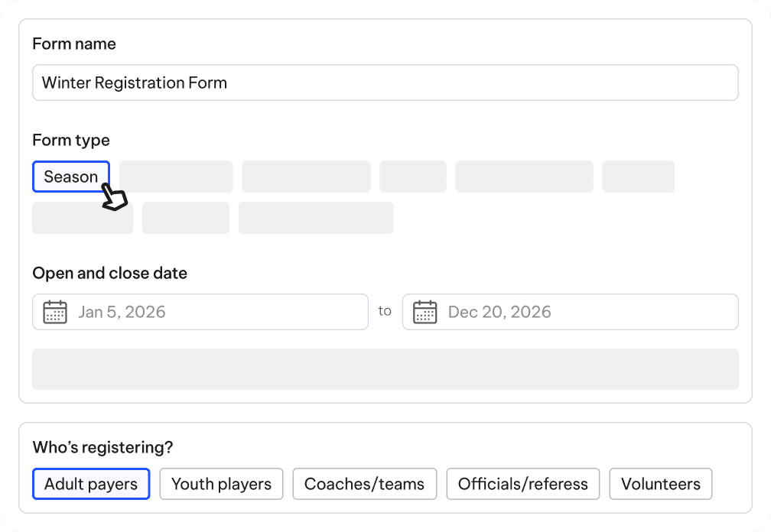This screenshot has width=771, height=532.
Task: Click the Who's registering section heading
Action: (102, 447)
